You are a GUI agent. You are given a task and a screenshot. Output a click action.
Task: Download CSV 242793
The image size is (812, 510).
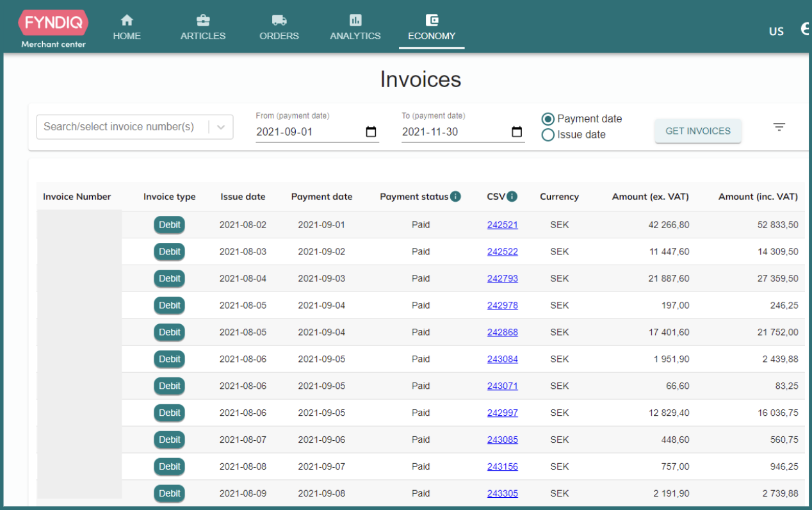(x=503, y=279)
